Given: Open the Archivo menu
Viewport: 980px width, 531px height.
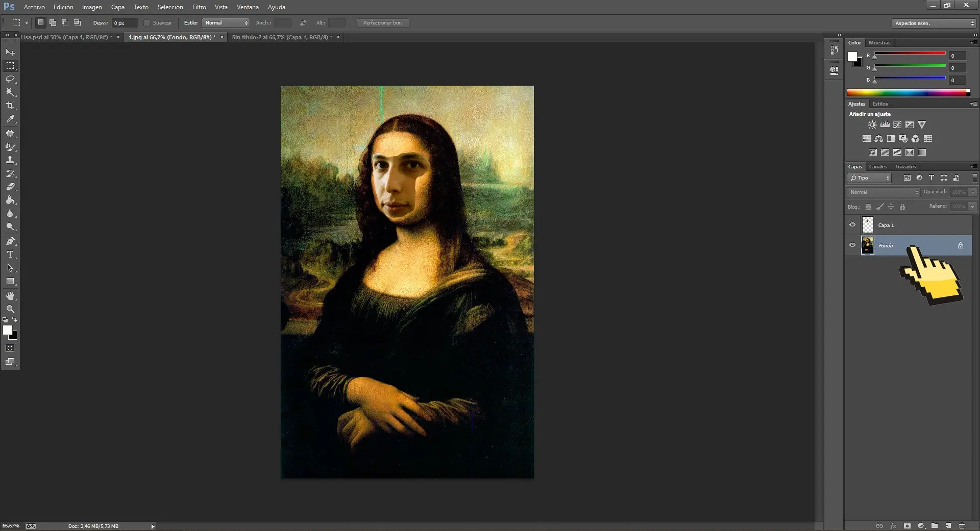Looking at the screenshot, I should pyautogui.click(x=34, y=7).
